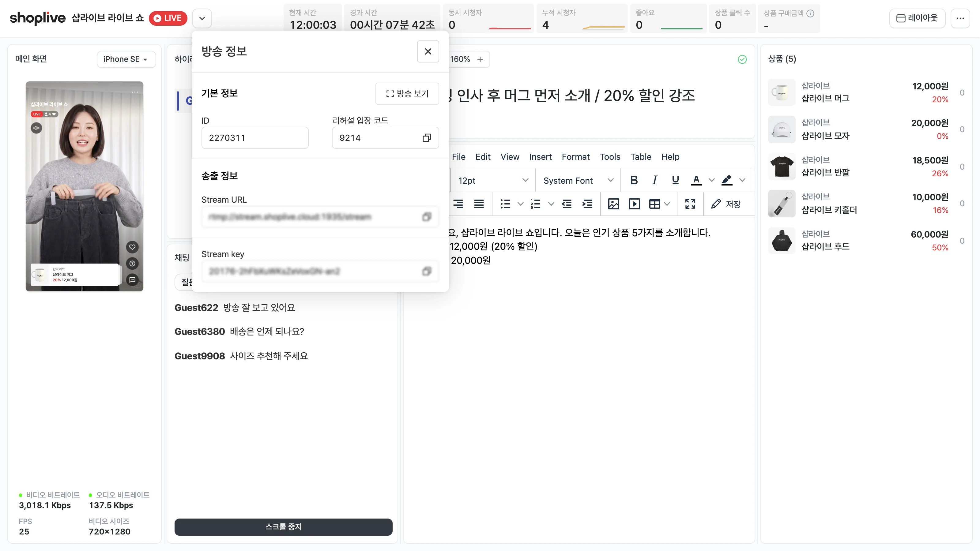This screenshot has height=551, width=980.
Task: Increase indent of the paragraph
Action: pyautogui.click(x=587, y=204)
